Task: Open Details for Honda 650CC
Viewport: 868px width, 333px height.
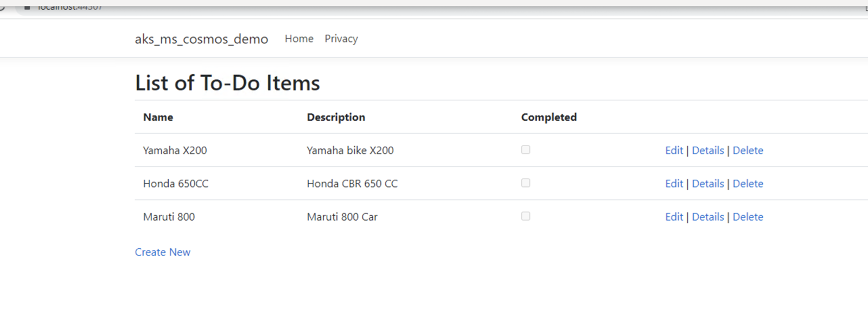Action: pyautogui.click(x=708, y=183)
